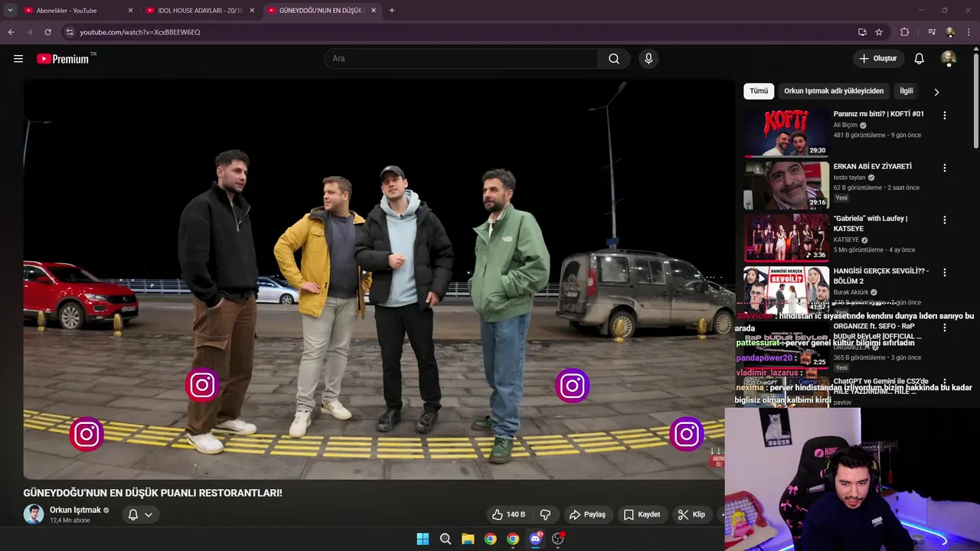Click the search magnifier button
The image size is (980, 551).
(x=614, y=59)
